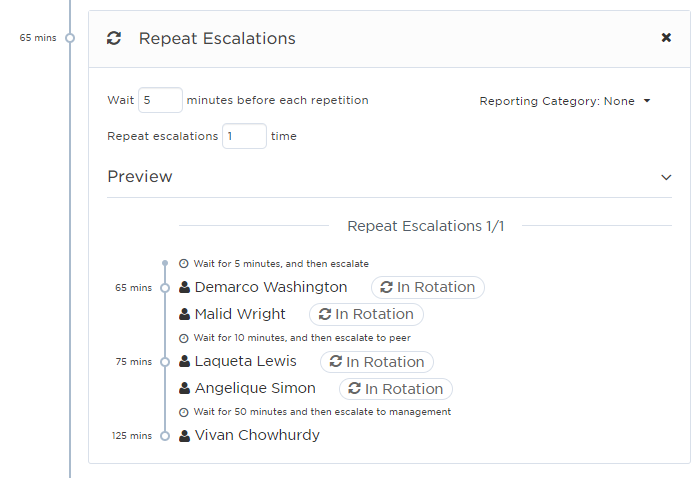Click the Wait minutes input field

click(160, 100)
